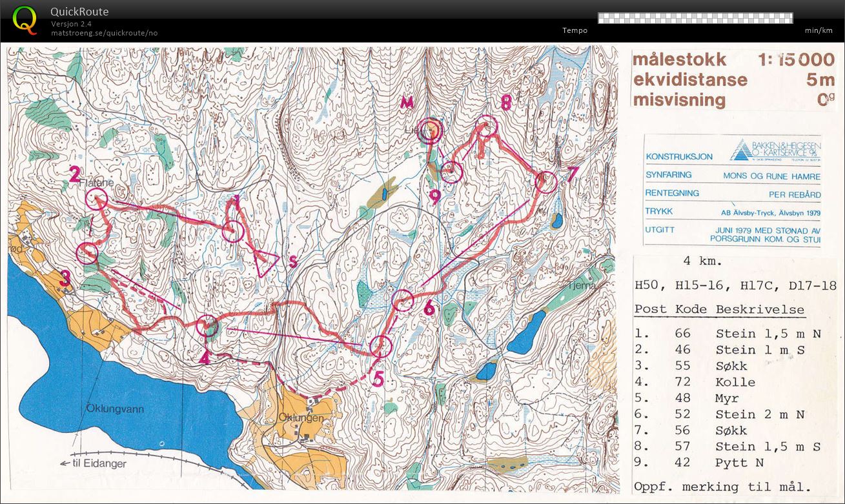Click the finish double circle below M
The width and height of the screenshot is (845, 504).
pyautogui.click(x=430, y=131)
